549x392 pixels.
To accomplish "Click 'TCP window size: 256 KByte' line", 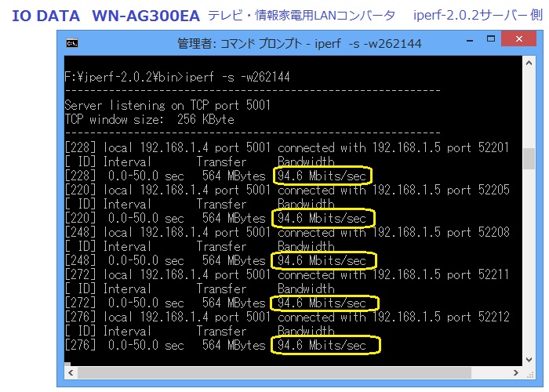I will (x=150, y=119).
